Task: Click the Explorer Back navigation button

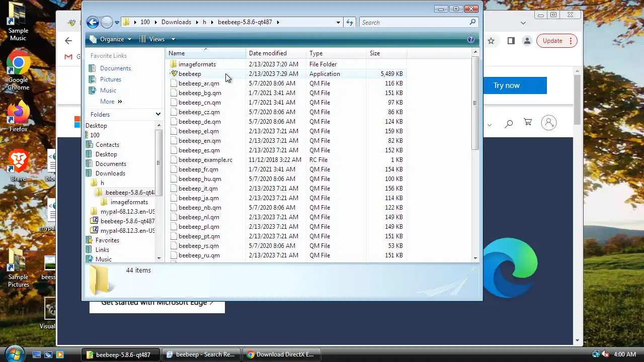Action: pyautogui.click(x=93, y=22)
